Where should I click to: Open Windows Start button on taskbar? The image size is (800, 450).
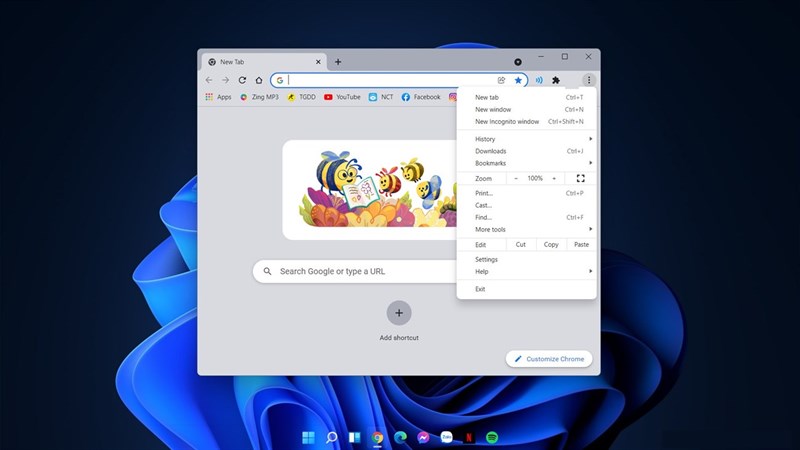pos(308,437)
